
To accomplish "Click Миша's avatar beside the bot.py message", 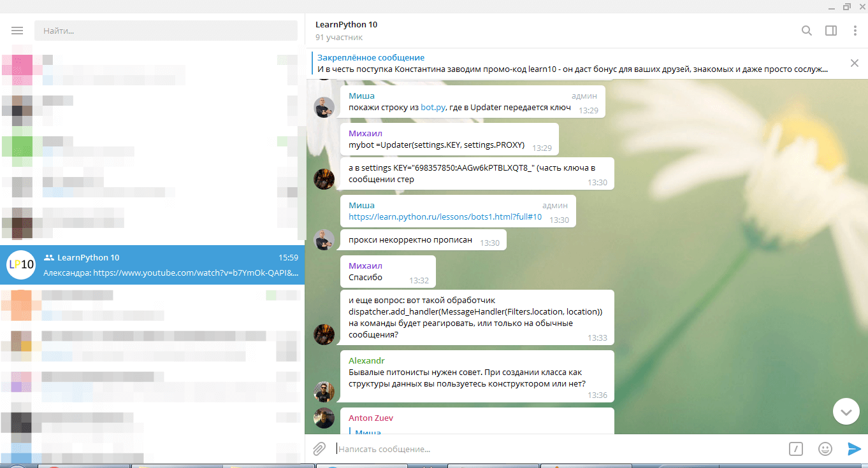I will 324,107.
